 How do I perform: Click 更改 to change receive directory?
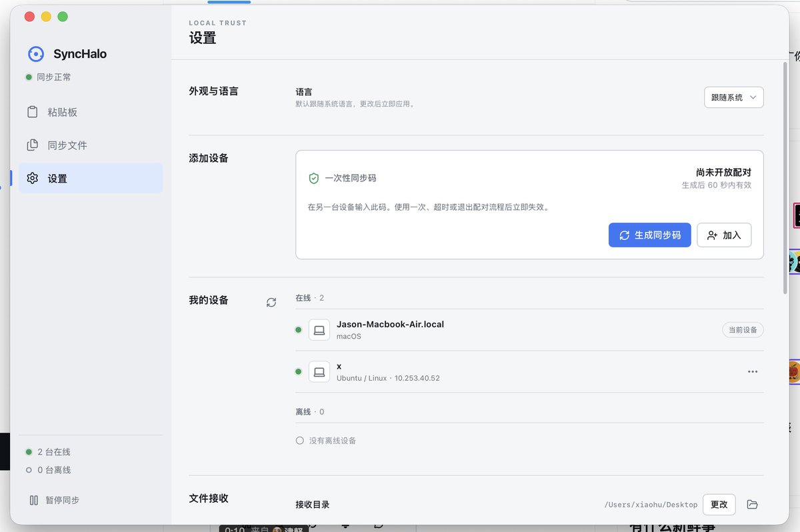coord(719,505)
